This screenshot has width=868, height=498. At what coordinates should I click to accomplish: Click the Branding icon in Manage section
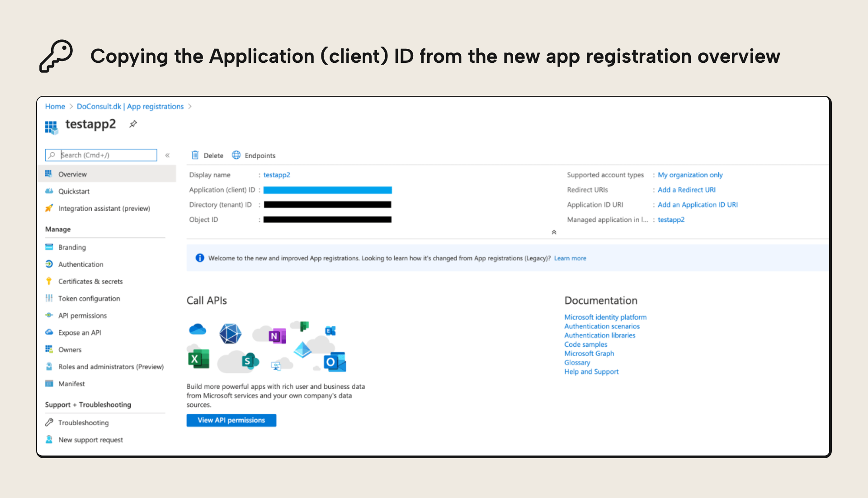pyautogui.click(x=49, y=247)
